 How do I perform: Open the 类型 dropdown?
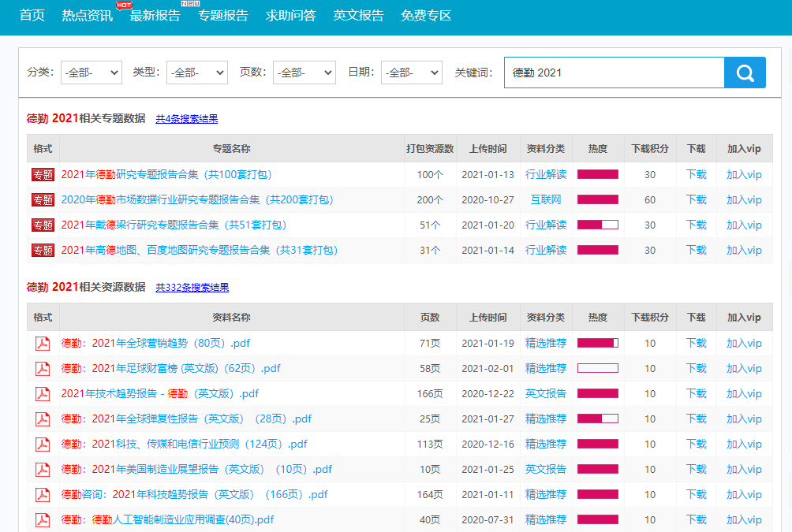click(x=197, y=73)
